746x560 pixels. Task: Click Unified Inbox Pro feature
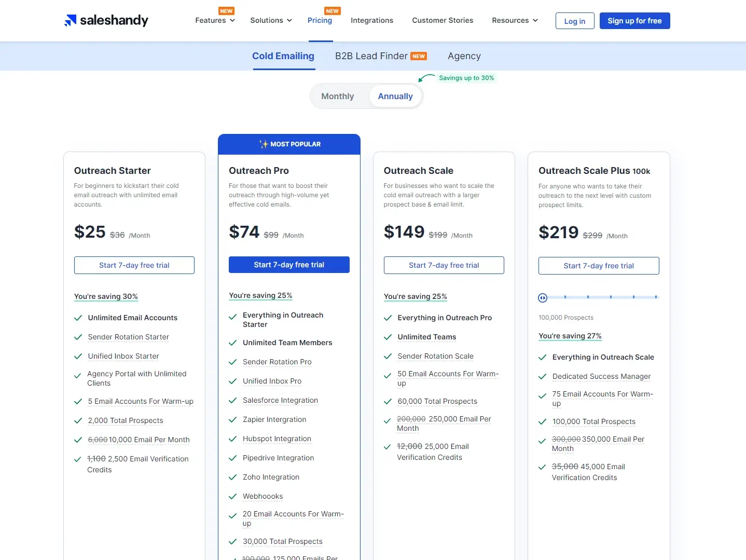point(272,381)
